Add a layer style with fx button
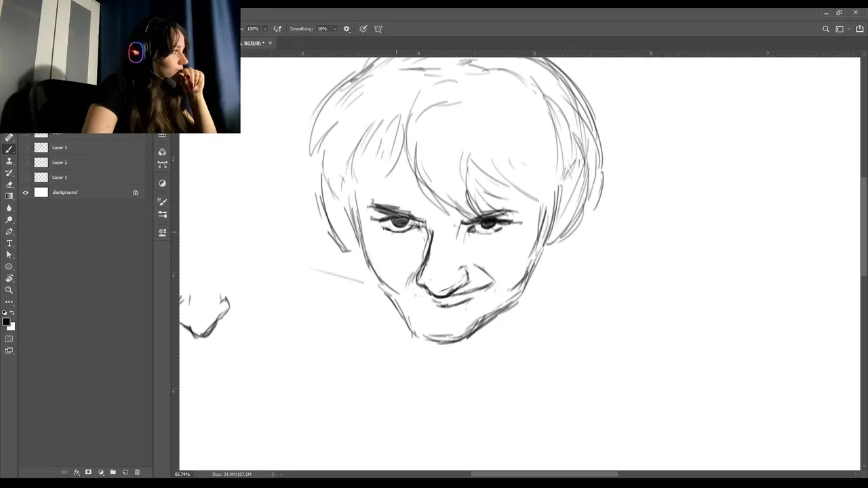Image resolution: width=868 pixels, height=488 pixels. (77, 472)
